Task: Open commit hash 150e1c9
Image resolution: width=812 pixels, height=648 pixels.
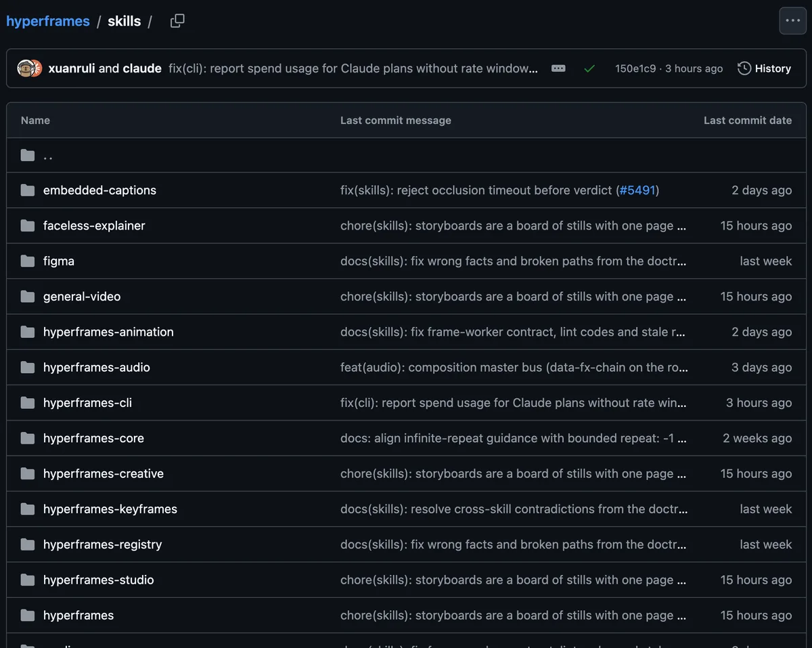Action: 635,68
